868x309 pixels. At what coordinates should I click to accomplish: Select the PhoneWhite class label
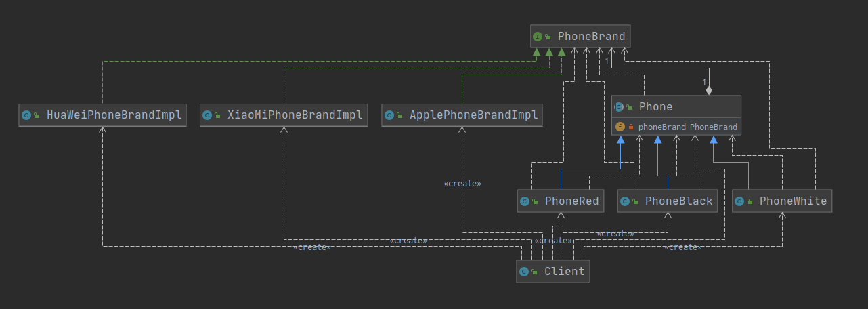793,201
